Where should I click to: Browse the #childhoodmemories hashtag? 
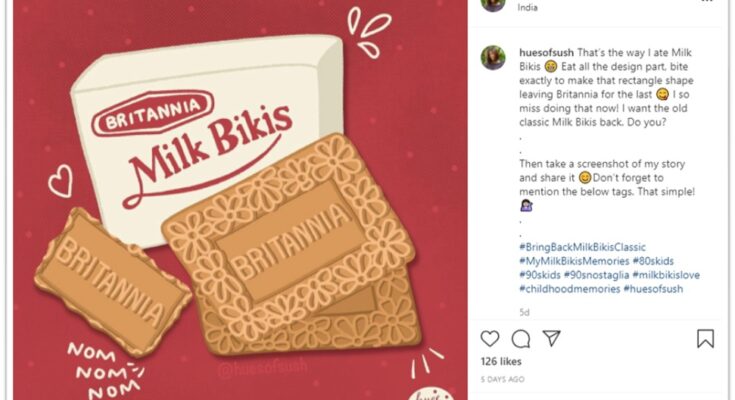(570, 289)
